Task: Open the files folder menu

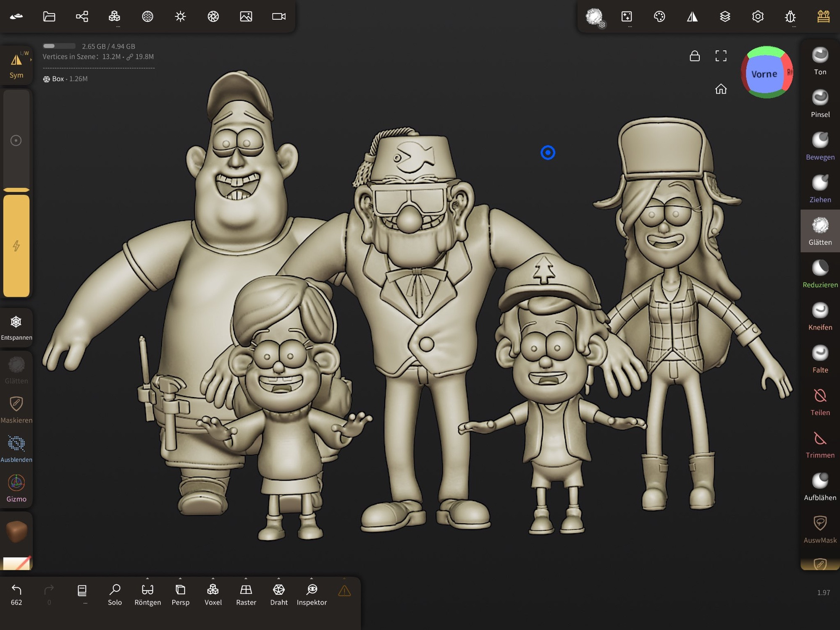Action: point(49,16)
